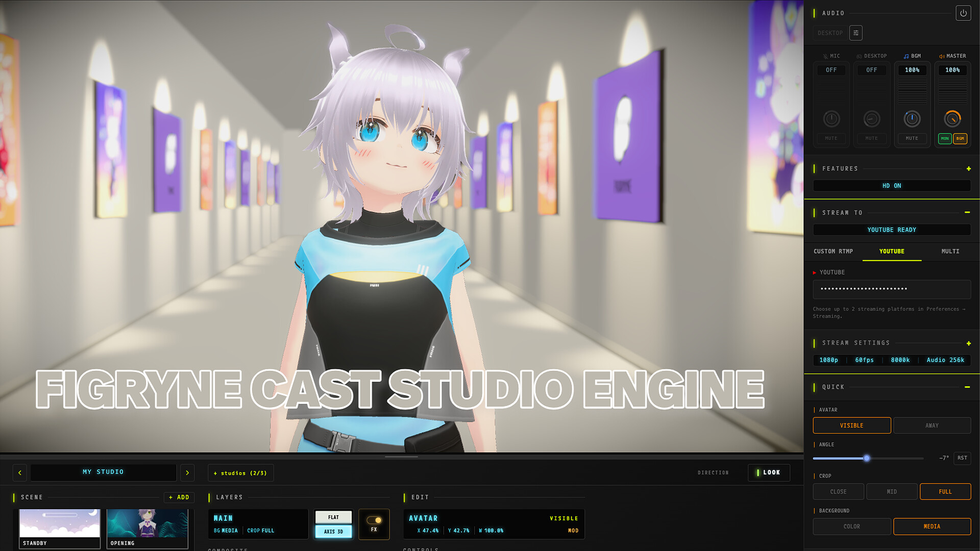
Task: Switch to CUSTOM RTMP tab
Action: 833,252
